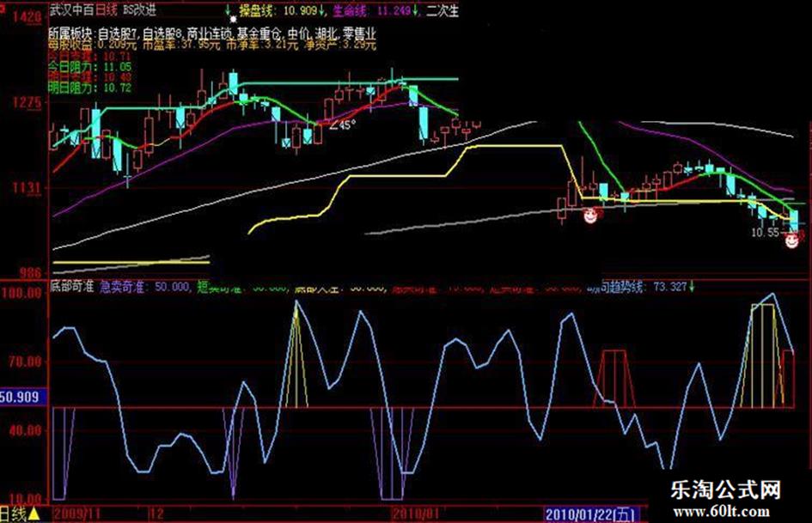The width and height of the screenshot is (812, 523).
Task: Select 明日阻力: 10.72 text
Action: coord(90,88)
